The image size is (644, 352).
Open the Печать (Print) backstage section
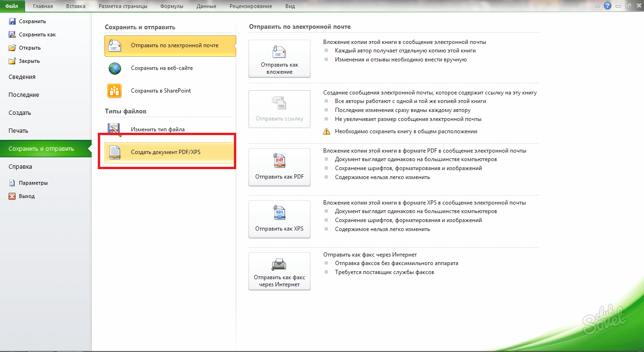click(18, 131)
